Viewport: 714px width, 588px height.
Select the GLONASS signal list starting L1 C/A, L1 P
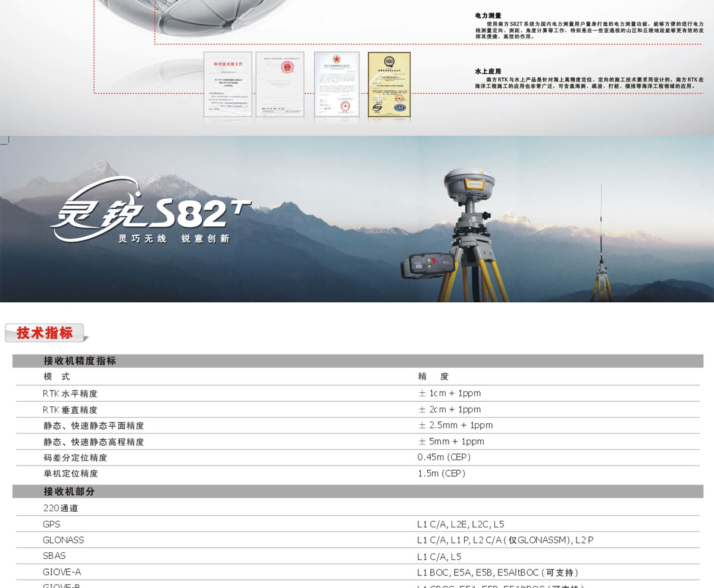(505, 540)
